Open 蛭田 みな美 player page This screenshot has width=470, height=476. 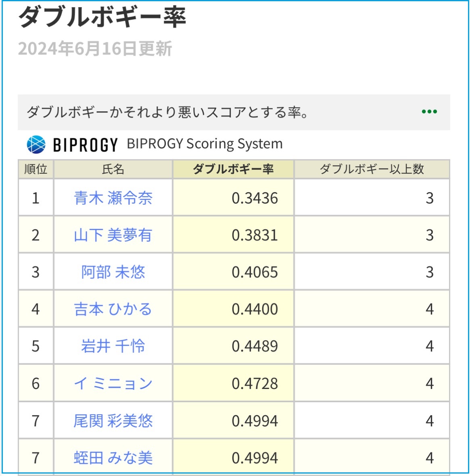113,458
